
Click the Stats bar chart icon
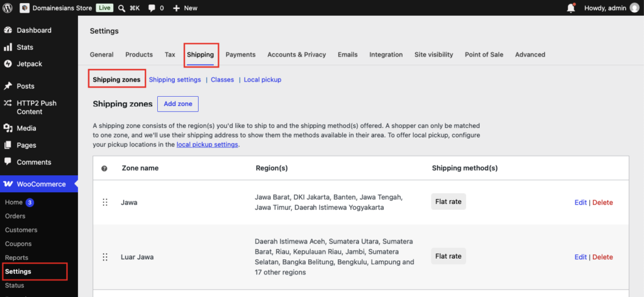[x=8, y=47]
